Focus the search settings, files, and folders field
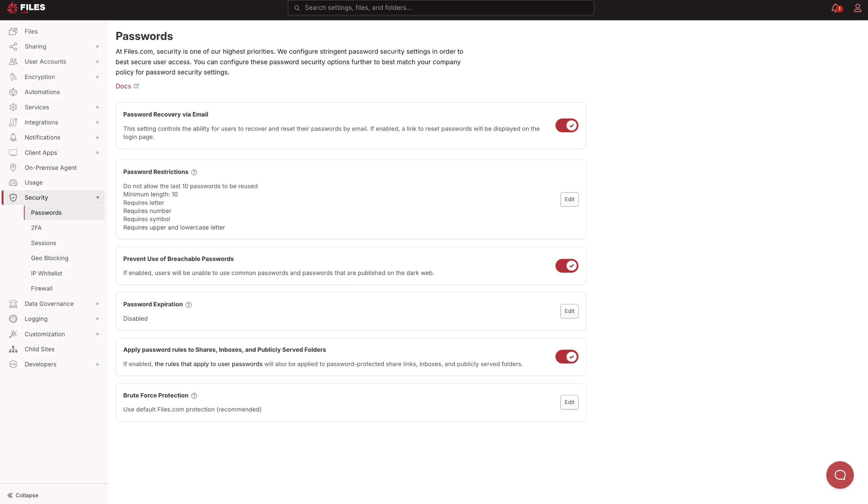 point(440,8)
